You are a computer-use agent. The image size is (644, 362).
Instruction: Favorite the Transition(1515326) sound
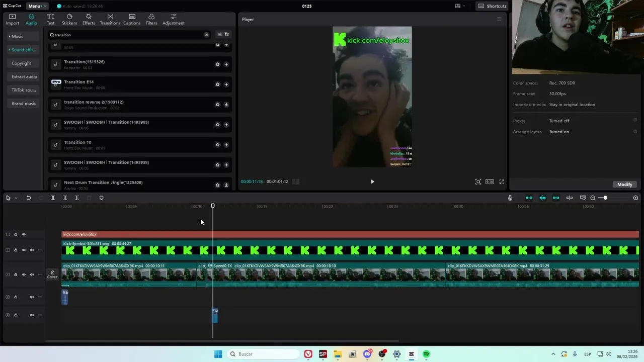pyautogui.click(x=217, y=64)
